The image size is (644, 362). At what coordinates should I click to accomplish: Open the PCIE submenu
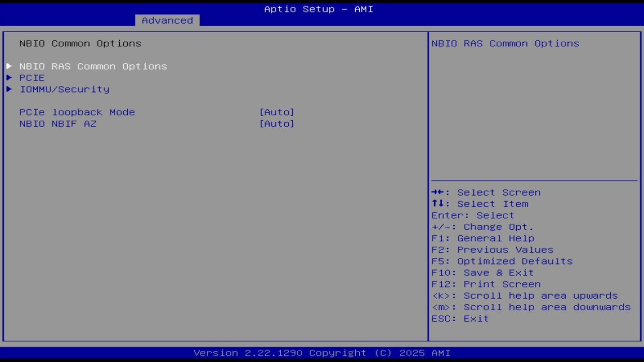[32, 78]
